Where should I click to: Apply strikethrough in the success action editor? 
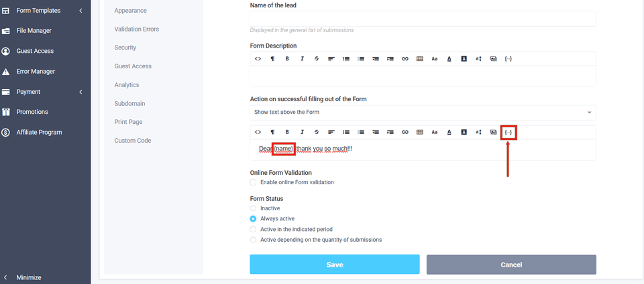317,133
